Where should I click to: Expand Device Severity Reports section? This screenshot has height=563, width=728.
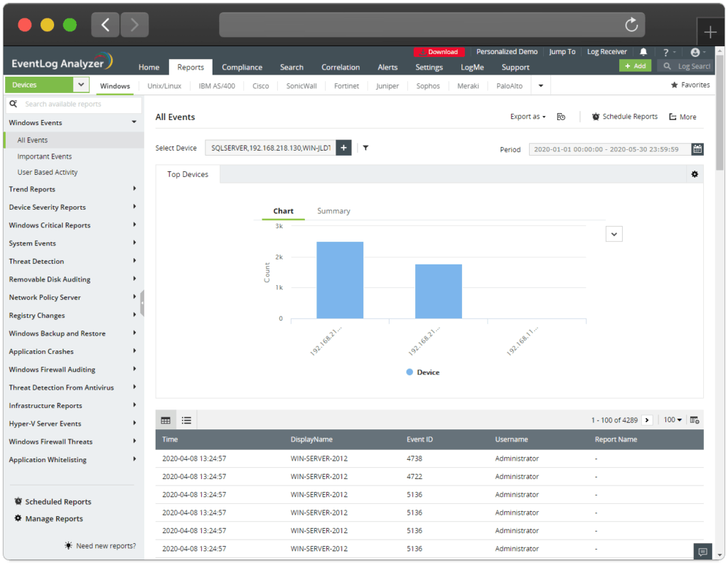click(134, 207)
